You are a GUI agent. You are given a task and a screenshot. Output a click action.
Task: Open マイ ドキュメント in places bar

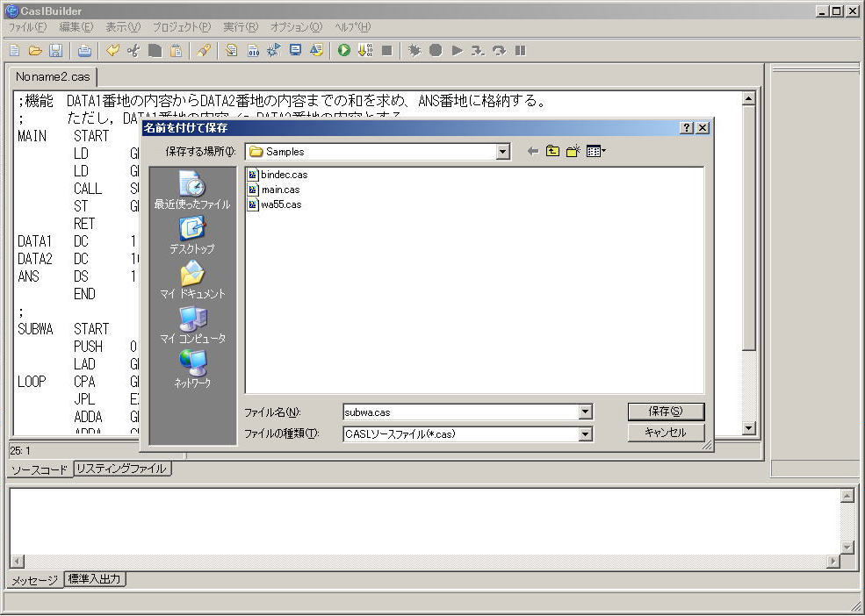coord(191,280)
